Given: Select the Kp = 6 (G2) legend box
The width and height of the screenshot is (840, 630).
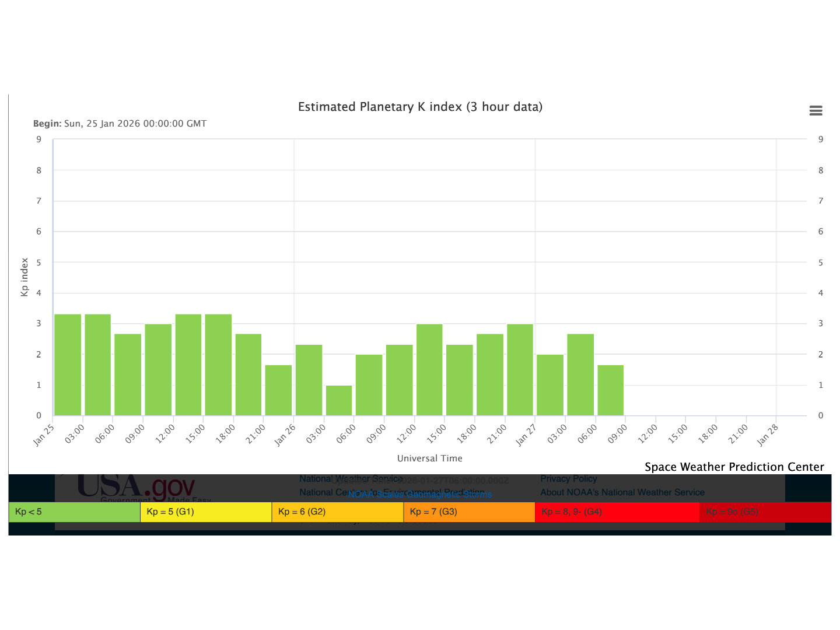Looking at the screenshot, I should [x=337, y=512].
